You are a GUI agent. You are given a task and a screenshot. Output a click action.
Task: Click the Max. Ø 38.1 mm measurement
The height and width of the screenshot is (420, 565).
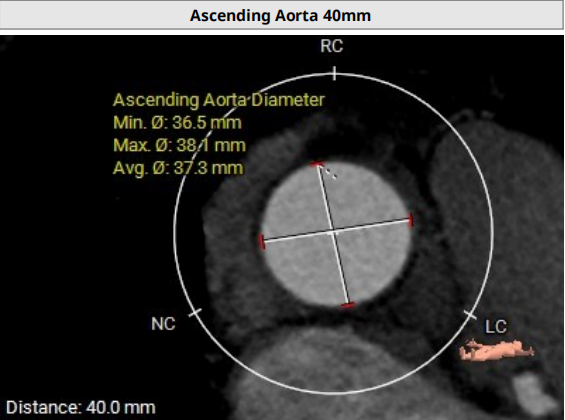tap(179, 145)
